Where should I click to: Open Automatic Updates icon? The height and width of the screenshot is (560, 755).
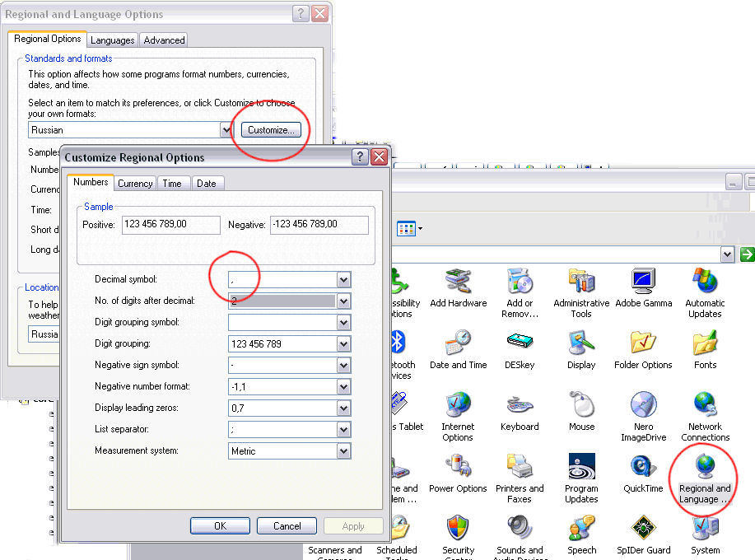pyautogui.click(x=705, y=282)
